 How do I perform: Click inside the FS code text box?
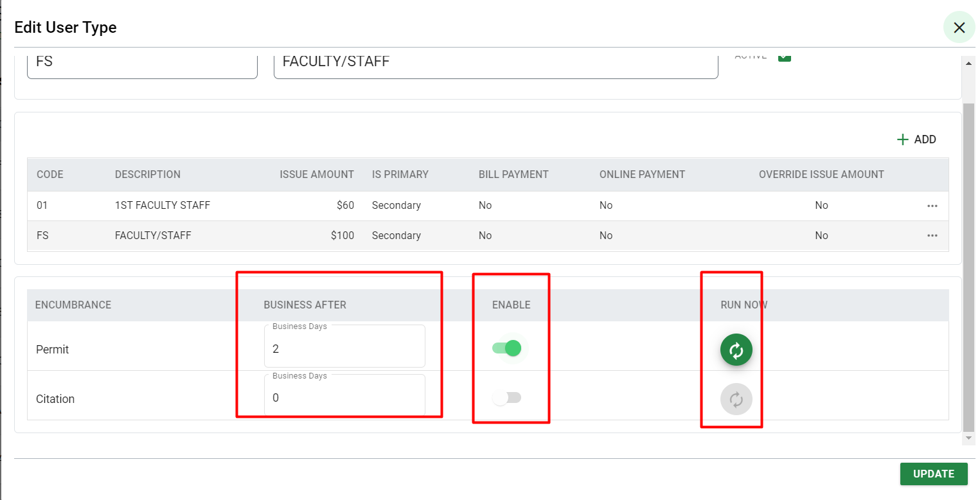[x=141, y=62]
